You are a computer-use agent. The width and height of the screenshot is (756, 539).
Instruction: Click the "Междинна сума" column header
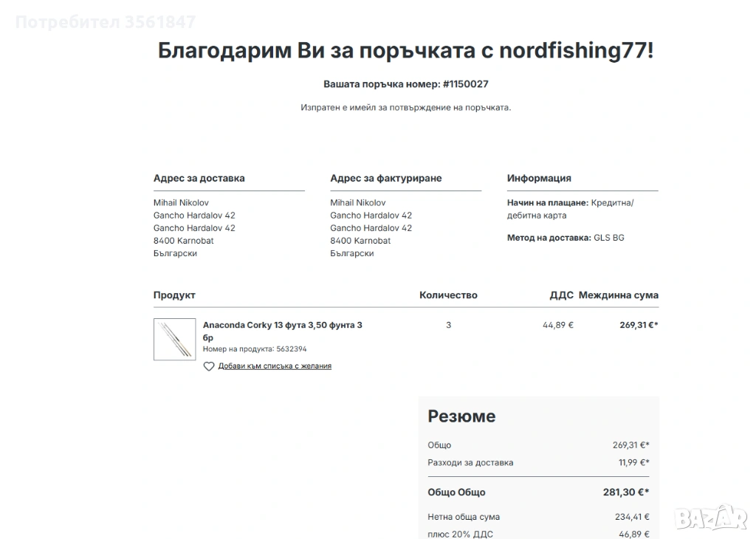(x=618, y=295)
